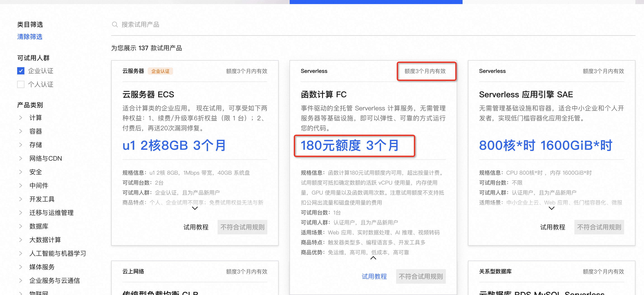
Task: Uncheck the 企业认证 checkbox
Action: tap(21, 71)
